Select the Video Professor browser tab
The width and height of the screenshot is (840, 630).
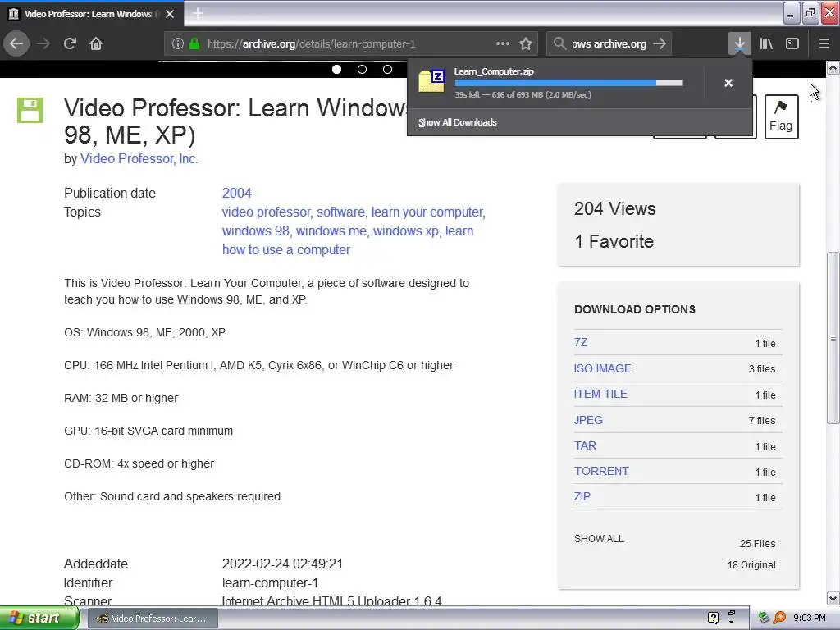click(x=92, y=13)
